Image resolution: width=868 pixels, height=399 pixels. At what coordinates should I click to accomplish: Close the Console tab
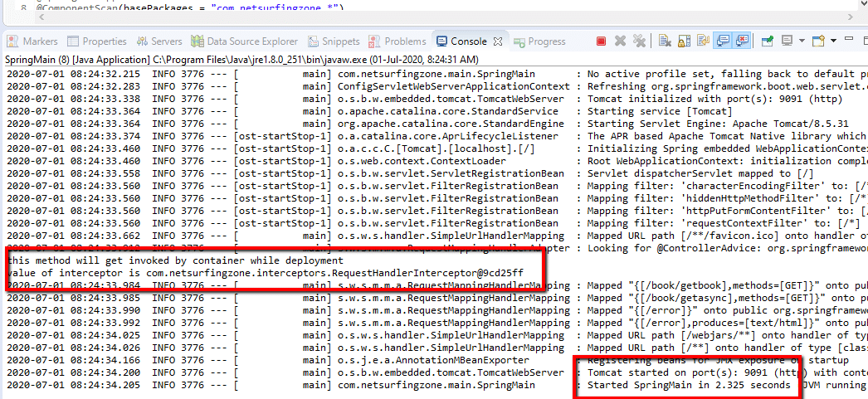498,41
